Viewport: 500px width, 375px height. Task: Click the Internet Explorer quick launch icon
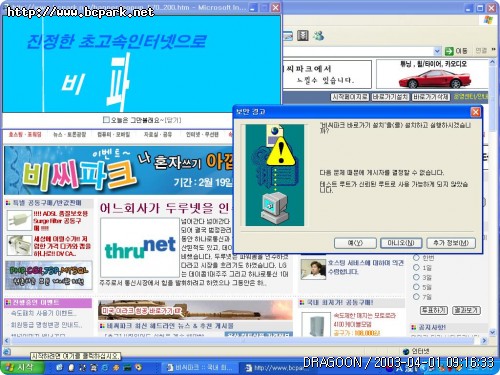(x=105, y=368)
